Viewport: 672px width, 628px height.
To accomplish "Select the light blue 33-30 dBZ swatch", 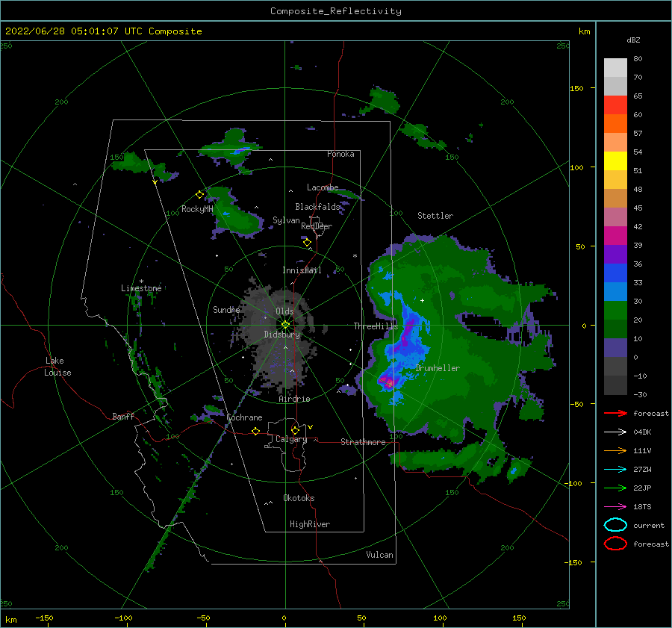I will click(615, 292).
